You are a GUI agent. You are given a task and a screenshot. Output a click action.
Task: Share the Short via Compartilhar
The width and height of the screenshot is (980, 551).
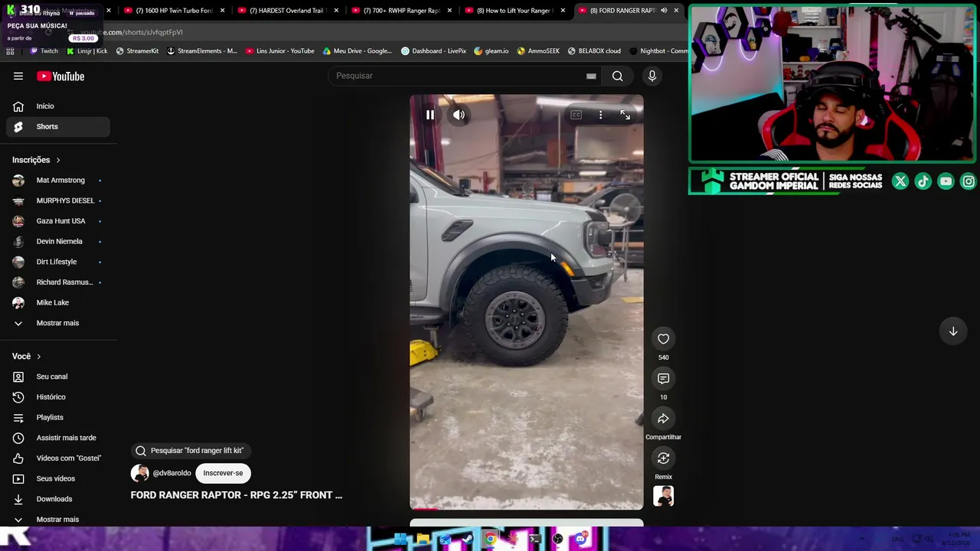pyautogui.click(x=663, y=419)
